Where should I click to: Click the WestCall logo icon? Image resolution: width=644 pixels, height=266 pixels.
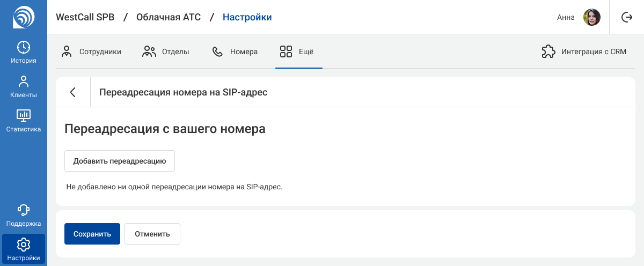(24, 17)
